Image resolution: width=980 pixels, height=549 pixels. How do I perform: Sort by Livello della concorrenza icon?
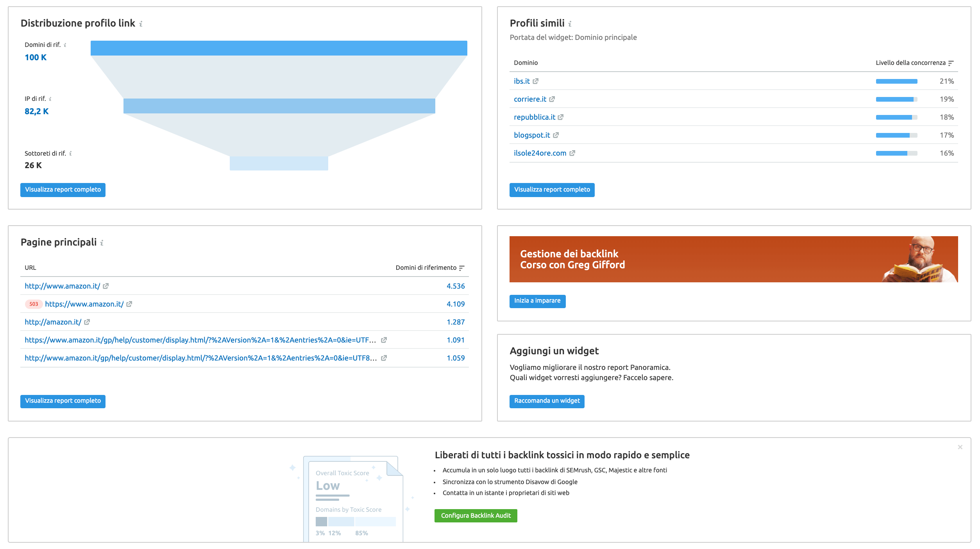coord(951,63)
